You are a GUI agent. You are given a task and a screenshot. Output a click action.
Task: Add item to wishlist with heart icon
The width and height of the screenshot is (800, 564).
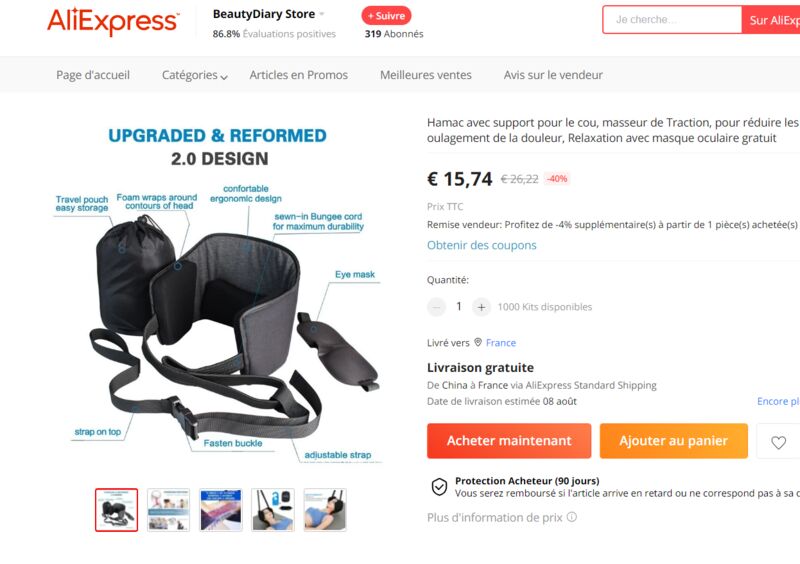(x=778, y=442)
